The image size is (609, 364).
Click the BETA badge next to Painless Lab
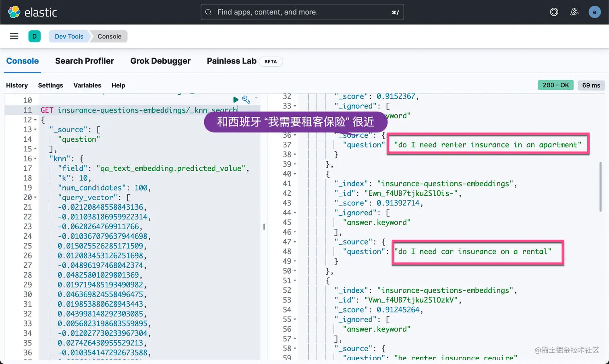point(271,62)
